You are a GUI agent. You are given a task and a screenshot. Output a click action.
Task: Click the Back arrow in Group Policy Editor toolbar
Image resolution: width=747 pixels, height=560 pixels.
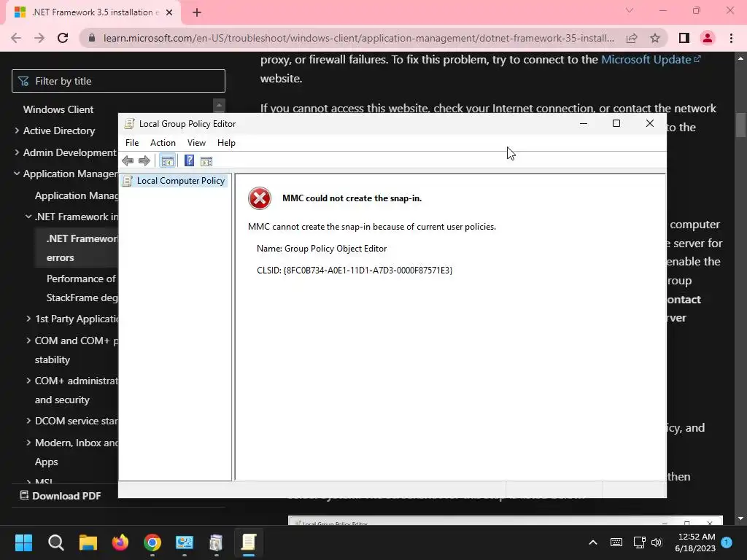(x=128, y=161)
